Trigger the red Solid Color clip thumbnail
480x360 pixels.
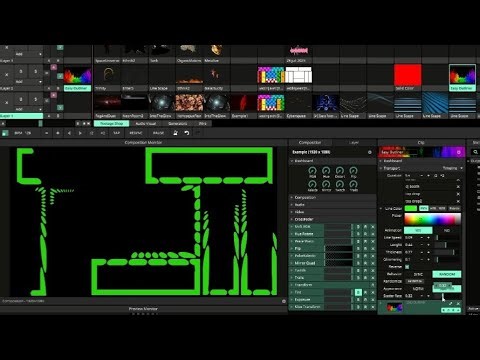(408, 75)
